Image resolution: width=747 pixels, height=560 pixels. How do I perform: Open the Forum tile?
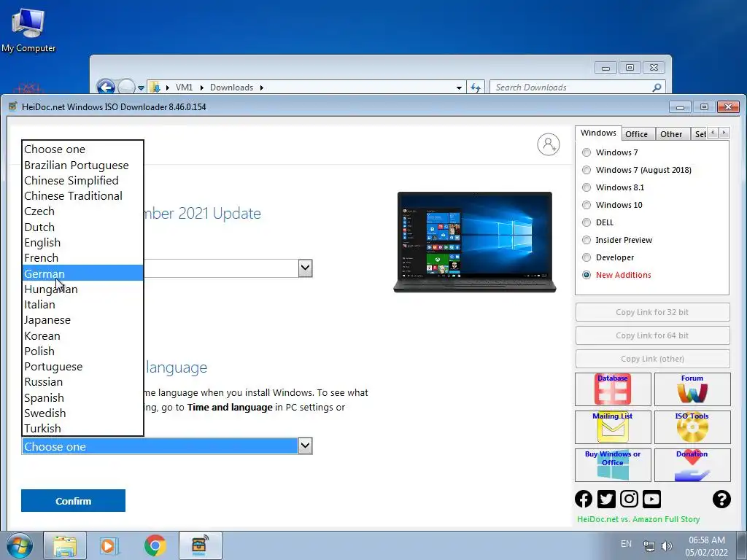pos(692,389)
